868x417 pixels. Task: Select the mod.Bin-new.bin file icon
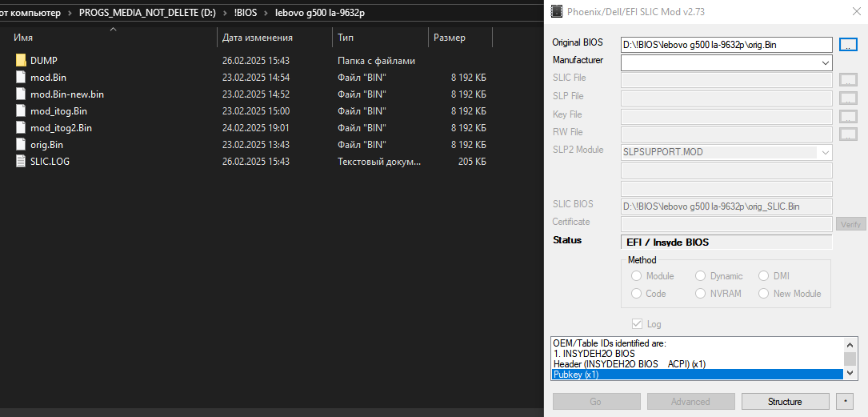coord(21,94)
